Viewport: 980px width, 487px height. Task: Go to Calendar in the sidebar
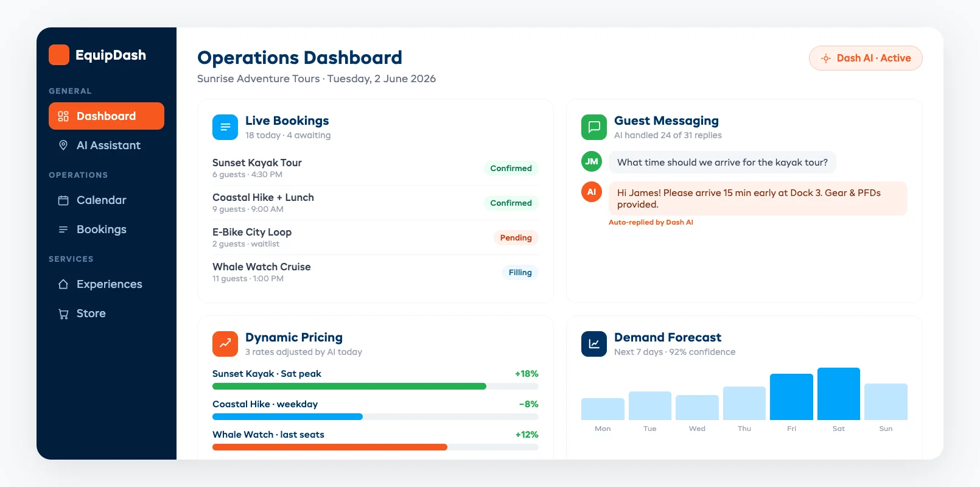tap(107, 200)
